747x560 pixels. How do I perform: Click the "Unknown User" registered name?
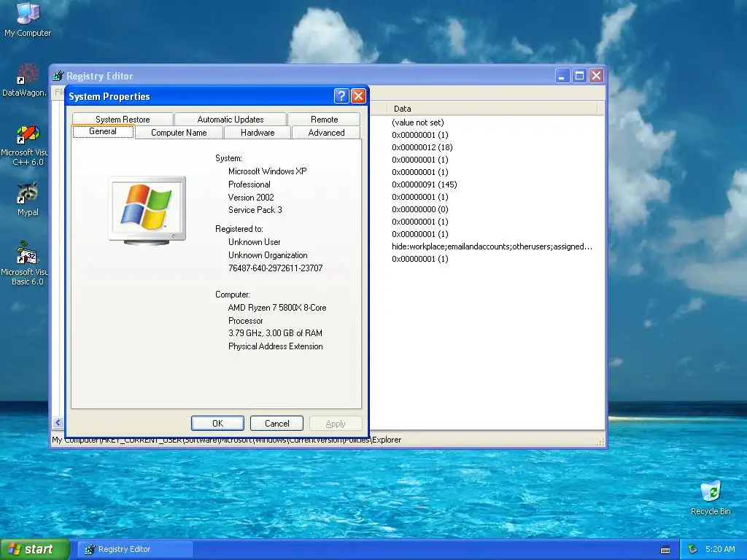[255, 242]
